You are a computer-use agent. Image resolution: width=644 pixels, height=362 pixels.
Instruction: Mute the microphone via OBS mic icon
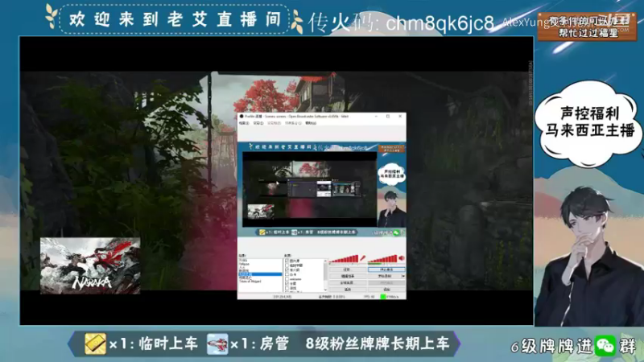363,258
